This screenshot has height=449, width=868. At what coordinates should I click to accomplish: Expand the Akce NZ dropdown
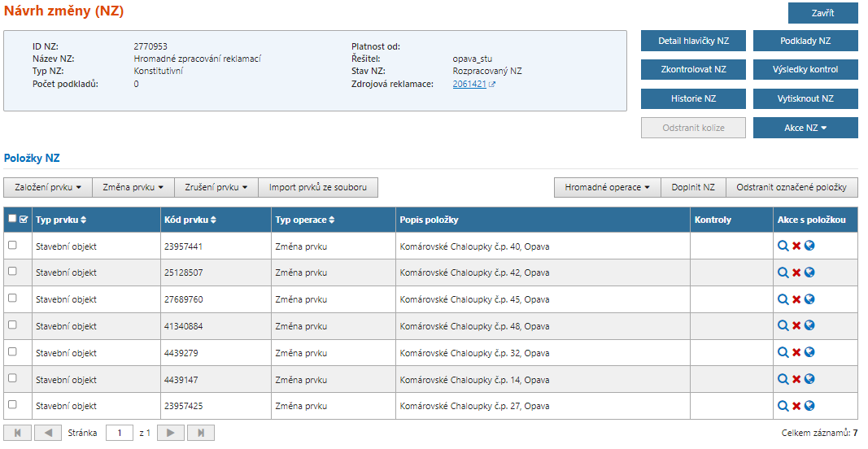click(805, 128)
